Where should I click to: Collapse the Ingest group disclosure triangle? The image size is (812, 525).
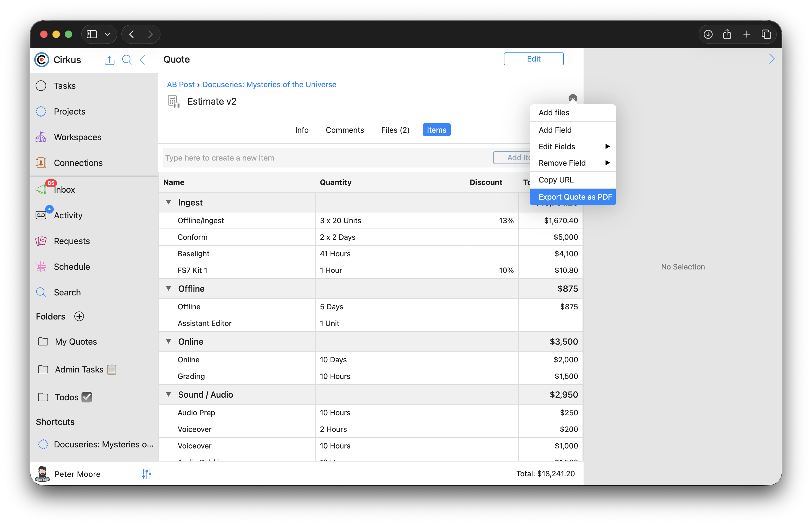(x=168, y=202)
